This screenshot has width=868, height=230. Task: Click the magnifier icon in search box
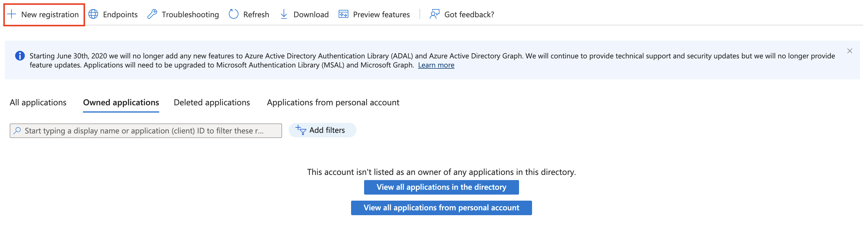[17, 131]
